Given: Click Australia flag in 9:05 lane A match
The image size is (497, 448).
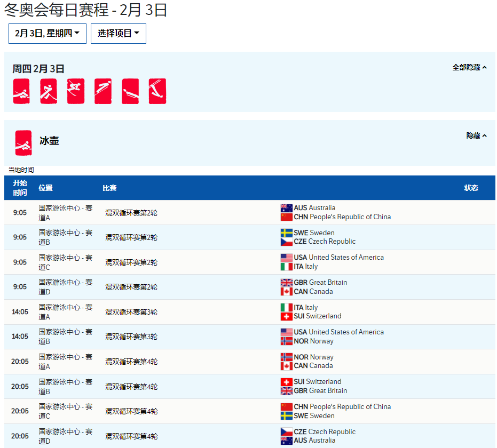Looking at the screenshot, I should tap(287, 208).
